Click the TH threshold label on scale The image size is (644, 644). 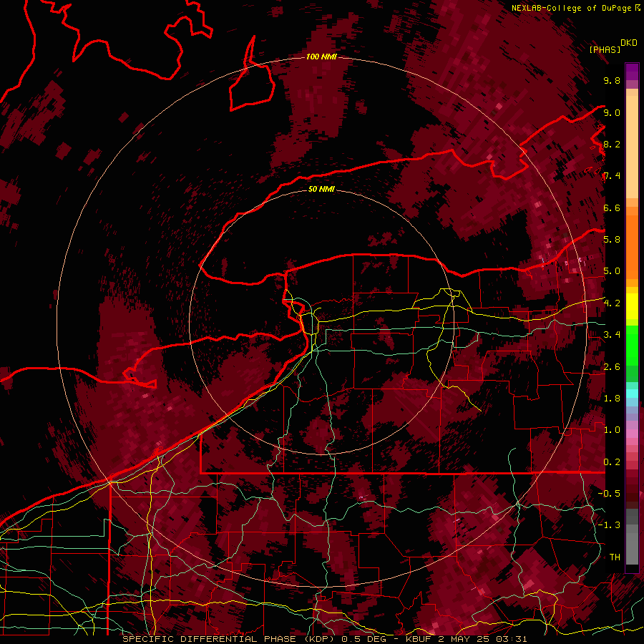pyautogui.click(x=615, y=557)
